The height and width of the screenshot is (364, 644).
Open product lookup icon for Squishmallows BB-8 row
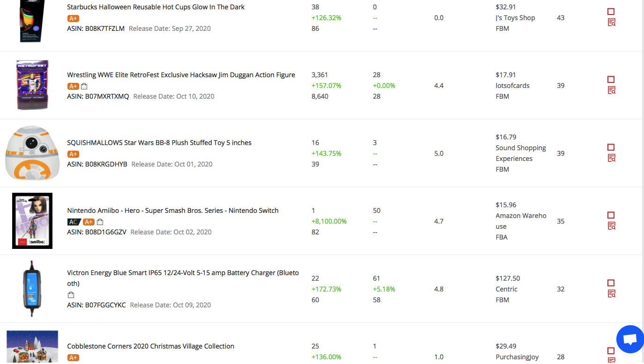tap(611, 158)
